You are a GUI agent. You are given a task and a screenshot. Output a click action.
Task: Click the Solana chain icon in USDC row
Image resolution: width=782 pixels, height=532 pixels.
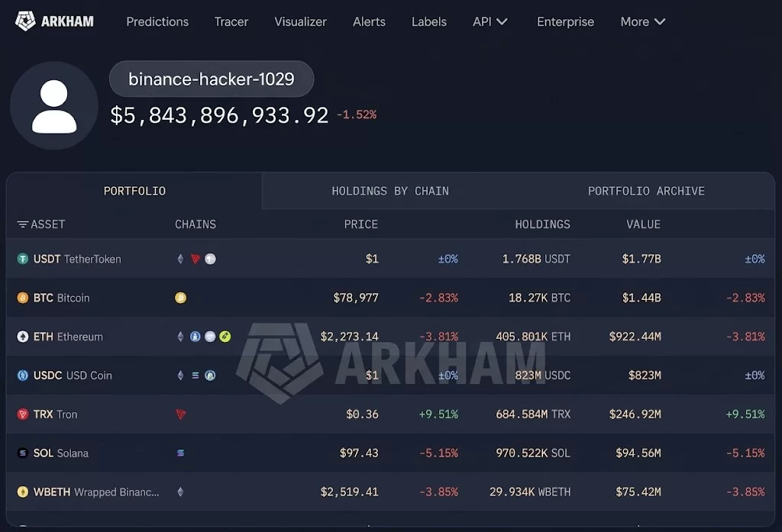(195, 376)
